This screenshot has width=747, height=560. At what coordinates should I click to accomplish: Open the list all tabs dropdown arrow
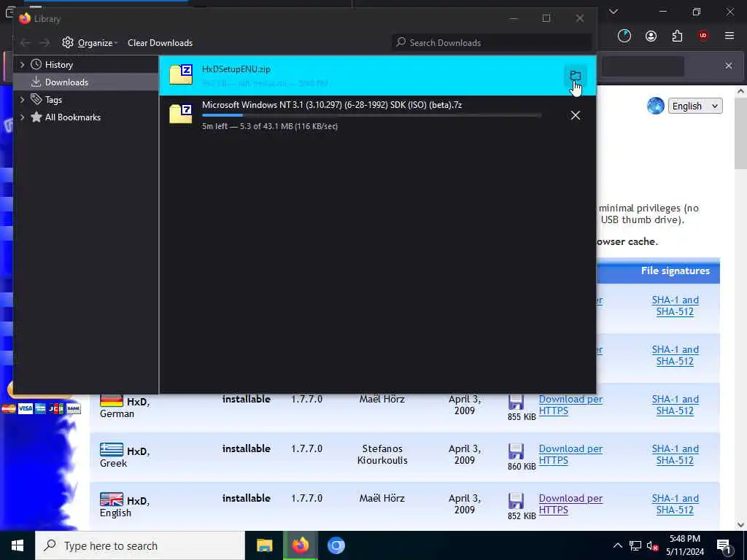tap(613, 12)
